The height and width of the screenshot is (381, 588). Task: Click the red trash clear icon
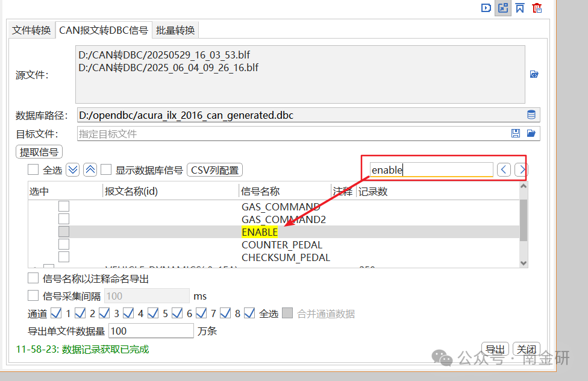(537, 8)
